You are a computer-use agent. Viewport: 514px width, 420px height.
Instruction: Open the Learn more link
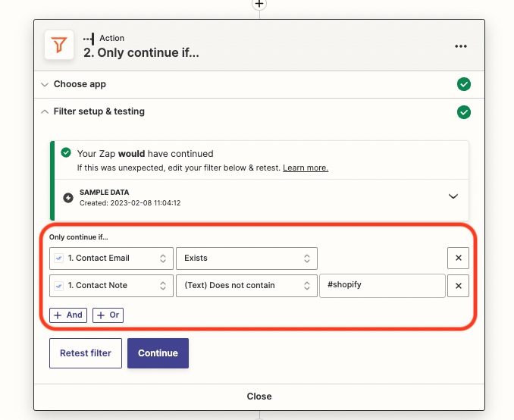pos(306,168)
